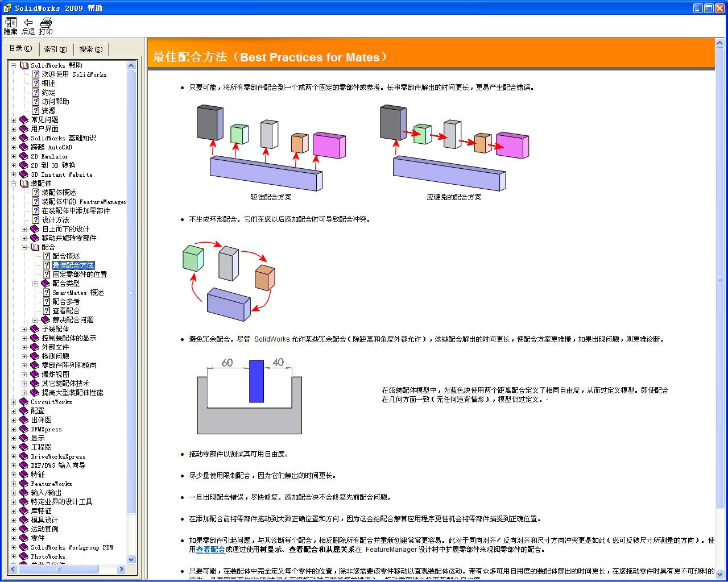Click the page icon beside 固定零部件的位置
The image size is (728, 582).
pyautogui.click(x=47, y=275)
